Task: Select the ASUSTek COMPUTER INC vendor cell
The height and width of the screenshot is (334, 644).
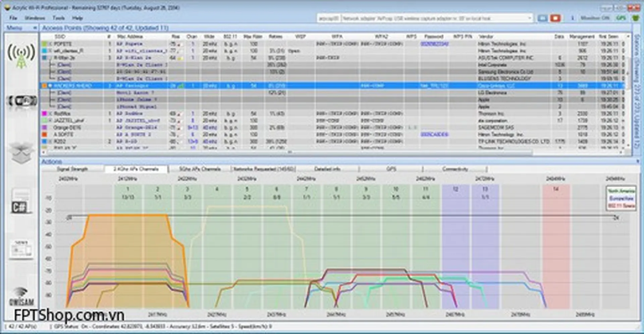Action: (x=505, y=58)
